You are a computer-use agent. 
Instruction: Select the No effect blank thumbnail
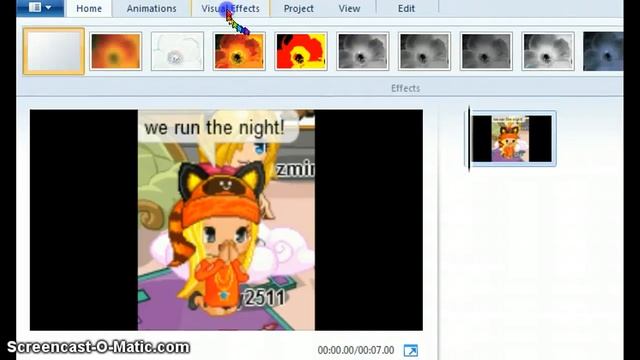point(54,51)
